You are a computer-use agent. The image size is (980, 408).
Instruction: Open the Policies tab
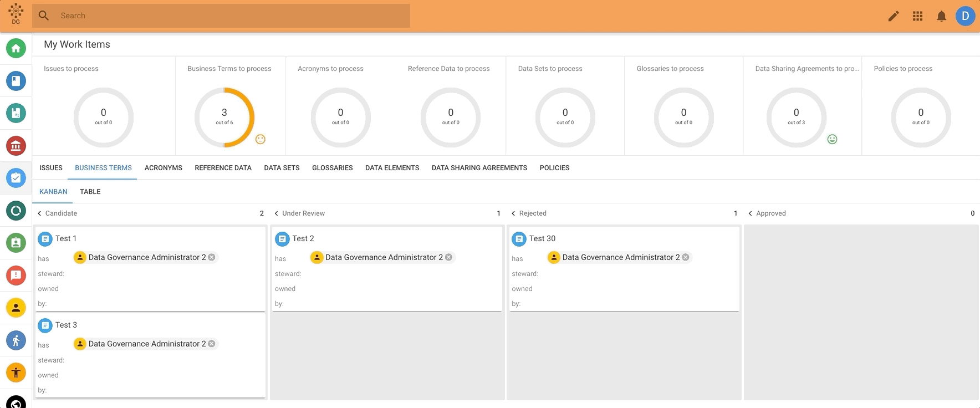pyautogui.click(x=555, y=168)
